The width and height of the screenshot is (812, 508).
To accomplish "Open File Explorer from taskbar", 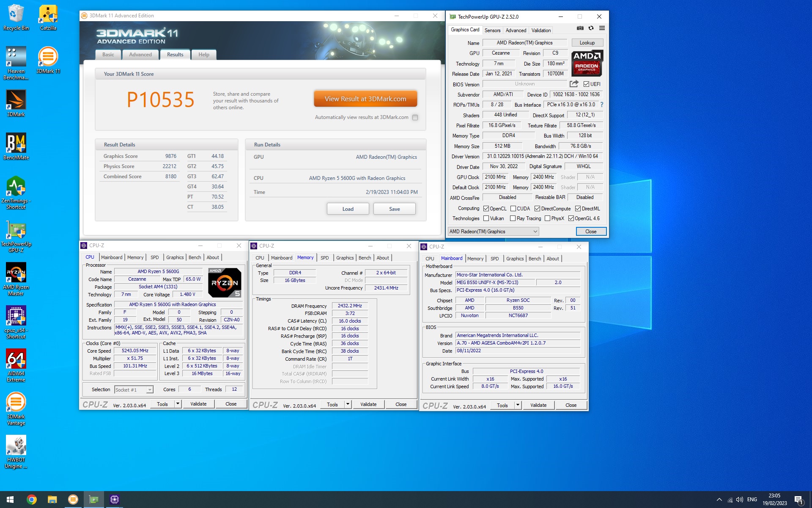I will [x=52, y=500].
